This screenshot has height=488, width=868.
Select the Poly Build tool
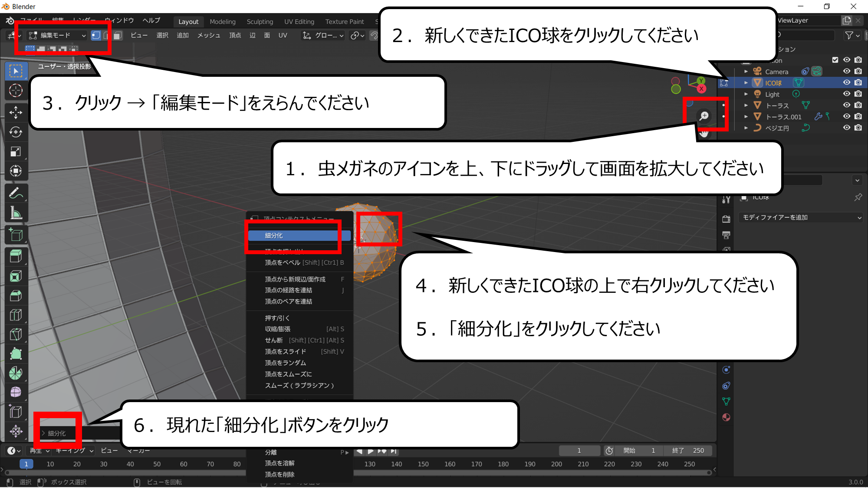click(x=16, y=354)
